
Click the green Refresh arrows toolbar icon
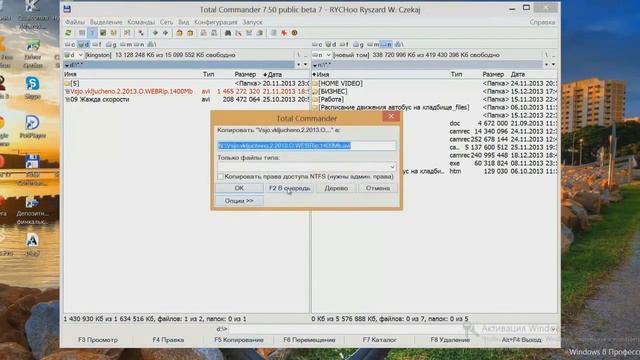[69, 33]
